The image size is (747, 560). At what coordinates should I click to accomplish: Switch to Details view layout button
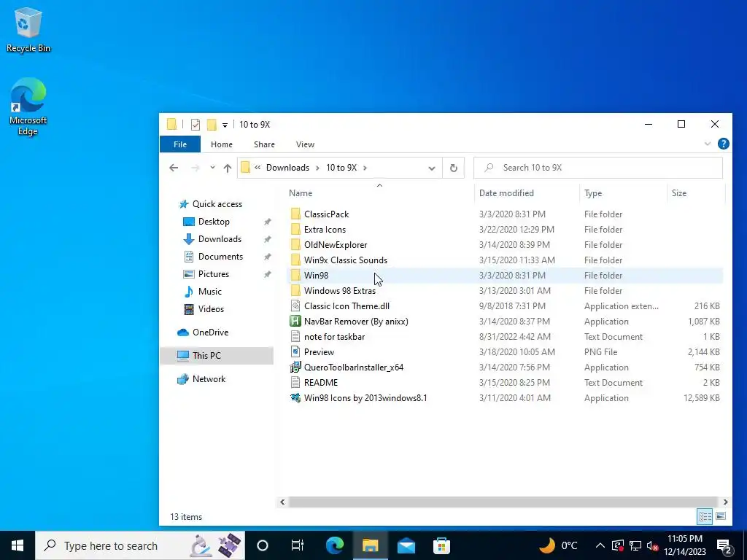[705, 516]
